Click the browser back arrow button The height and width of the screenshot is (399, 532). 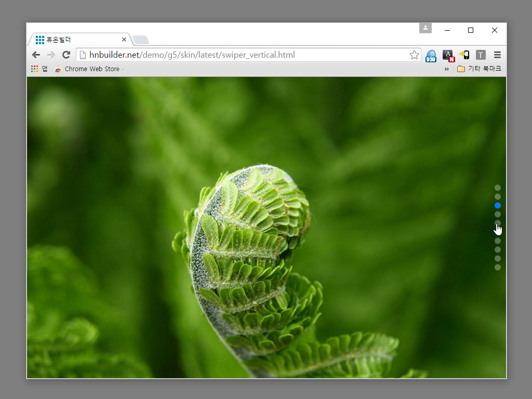(x=36, y=55)
